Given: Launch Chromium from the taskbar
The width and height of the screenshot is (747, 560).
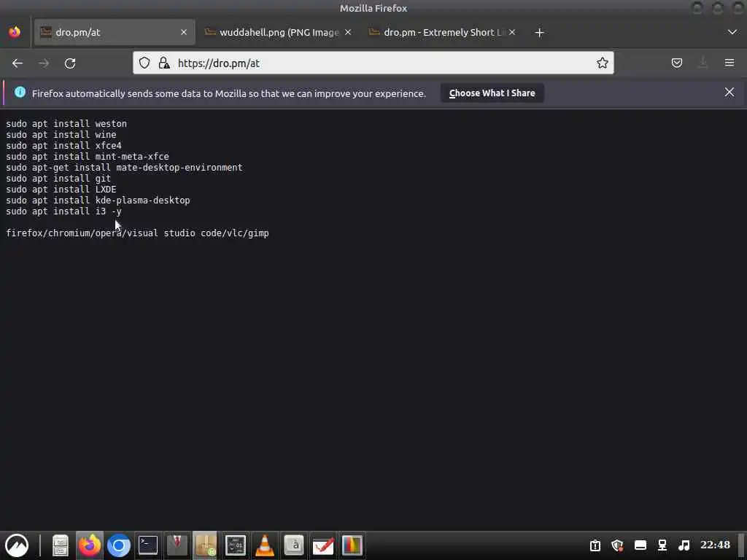Looking at the screenshot, I should [119, 545].
